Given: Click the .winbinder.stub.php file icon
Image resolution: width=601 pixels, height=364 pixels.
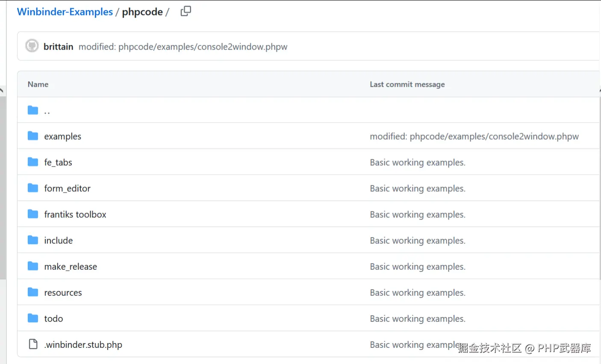Looking at the screenshot, I should click(33, 344).
